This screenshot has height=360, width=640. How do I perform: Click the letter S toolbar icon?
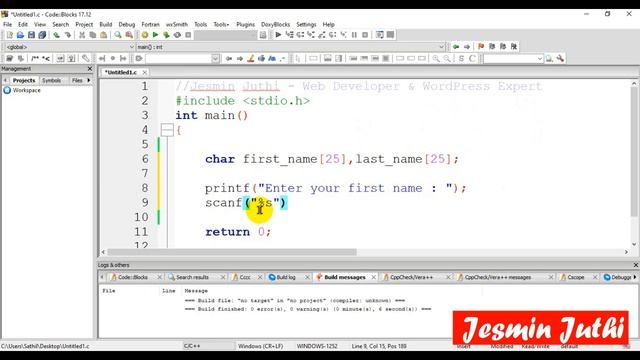(x=461, y=59)
